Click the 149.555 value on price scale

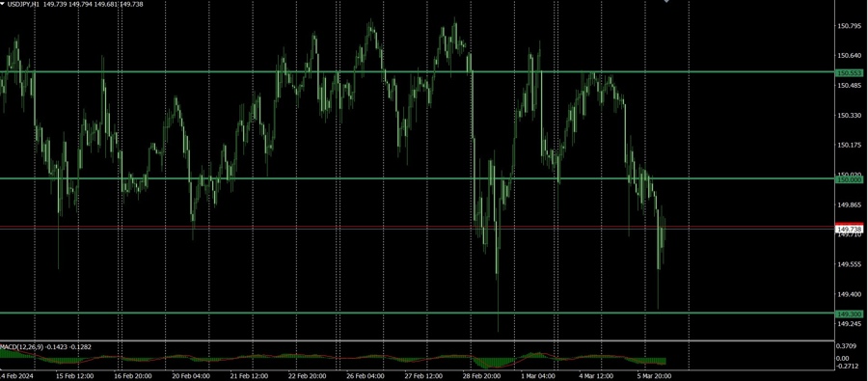tap(849, 264)
